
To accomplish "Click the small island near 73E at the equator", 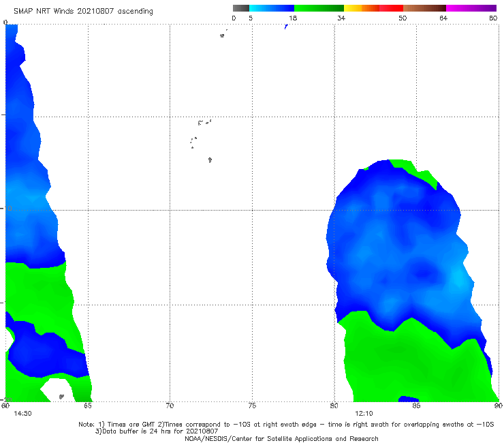I will [222, 35].
